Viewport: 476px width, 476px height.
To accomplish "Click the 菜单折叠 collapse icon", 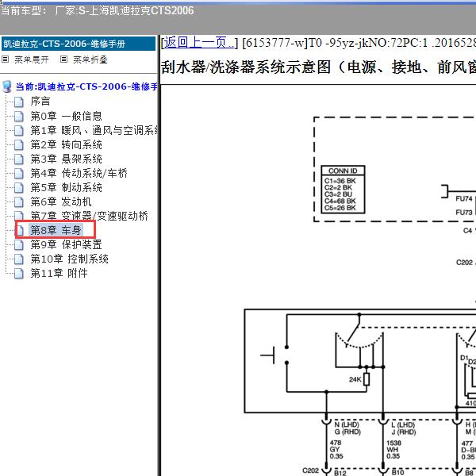I will 63,59.
